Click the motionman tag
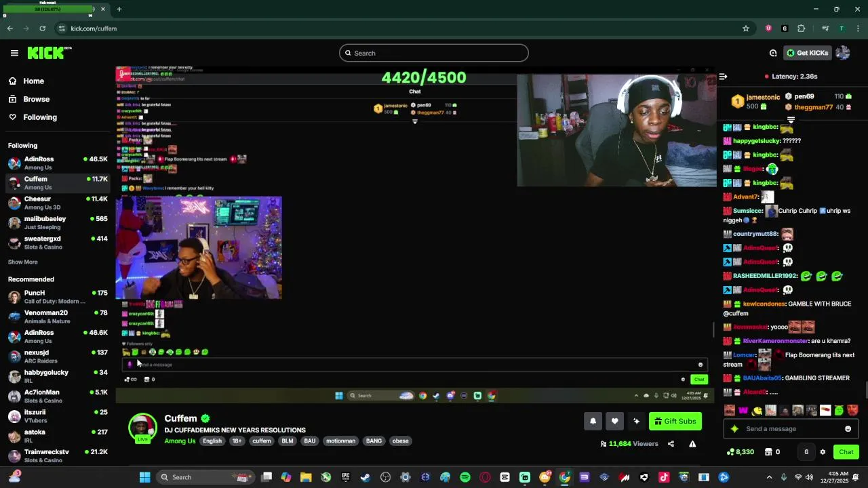Screen dimensions: 868x488 pyautogui.click(x=340, y=441)
